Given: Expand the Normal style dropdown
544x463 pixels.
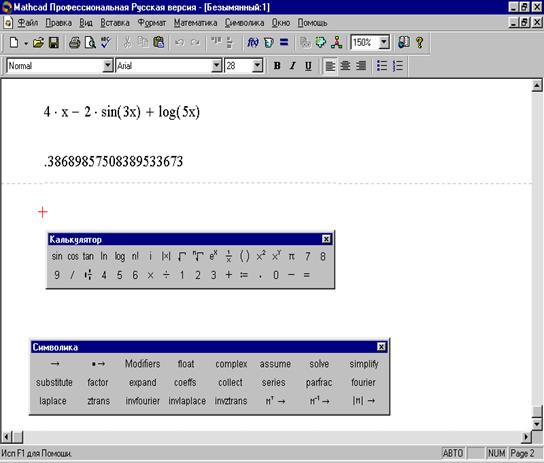Looking at the screenshot, I should point(108,66).
